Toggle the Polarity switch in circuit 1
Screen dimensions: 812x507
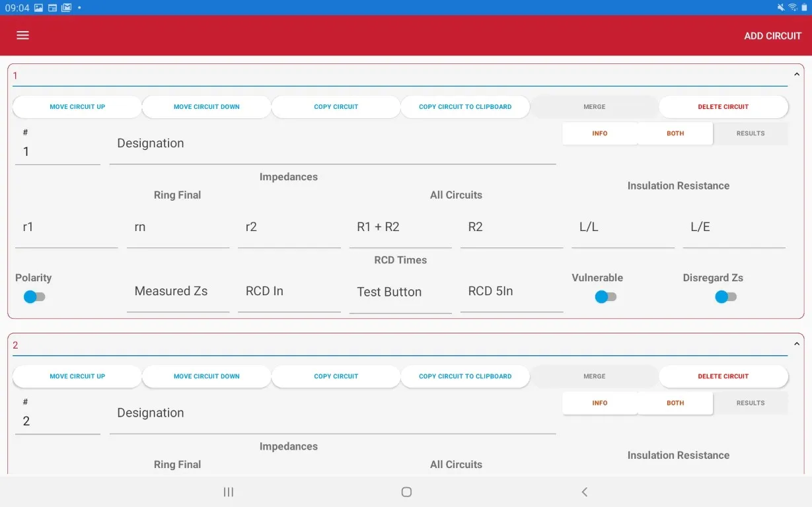[34, 297]
